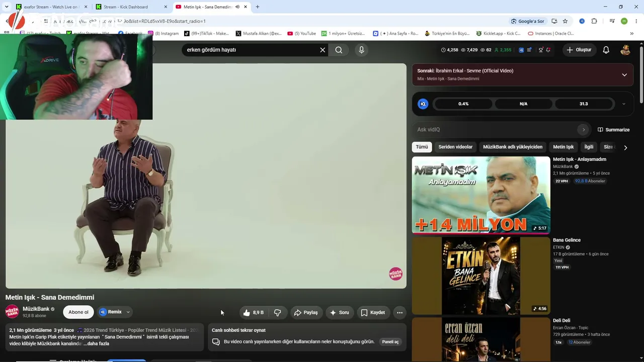Image resolution: width=644 pixels, height=362 pixels.
Task: Open Chrome three-dot menu
Action: coord(636,21)
